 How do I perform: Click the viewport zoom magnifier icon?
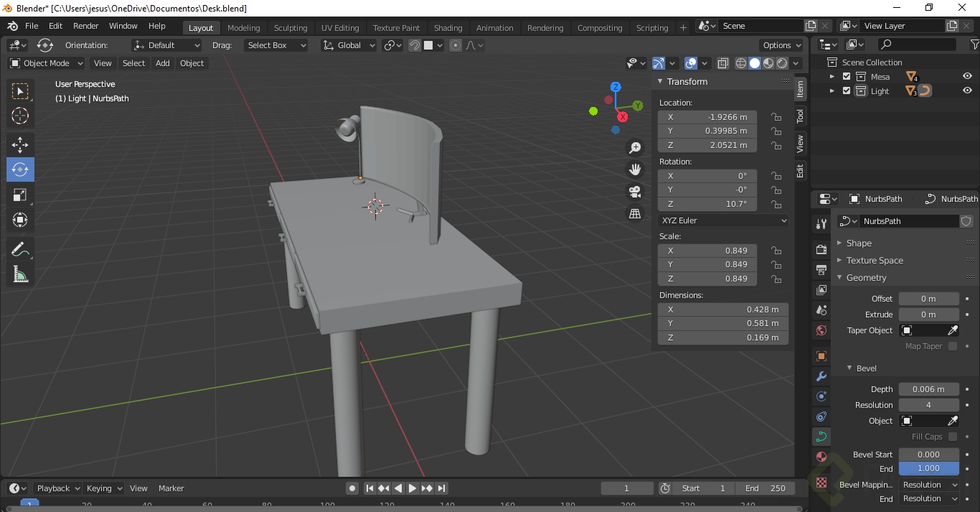(634, 146)
